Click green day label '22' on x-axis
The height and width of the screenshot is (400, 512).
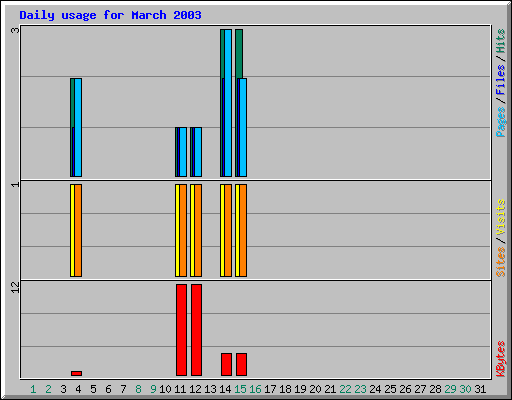(x=345, y=389)
